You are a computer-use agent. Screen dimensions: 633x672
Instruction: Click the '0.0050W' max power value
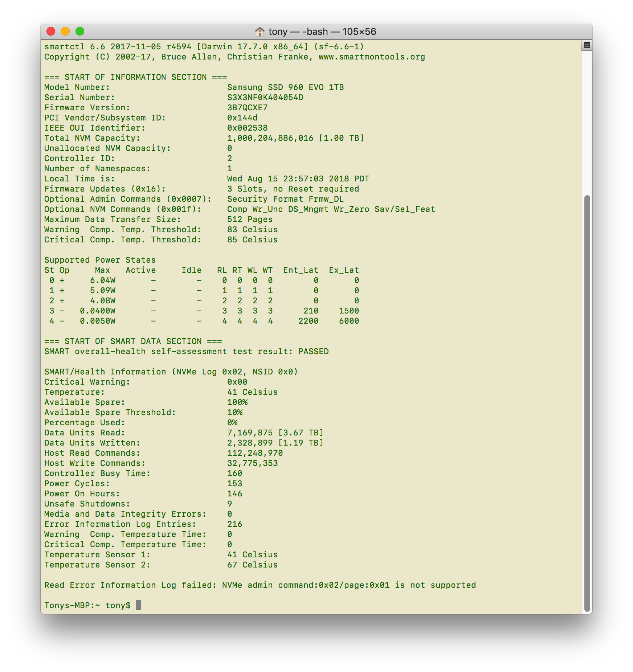click(98, 321)
